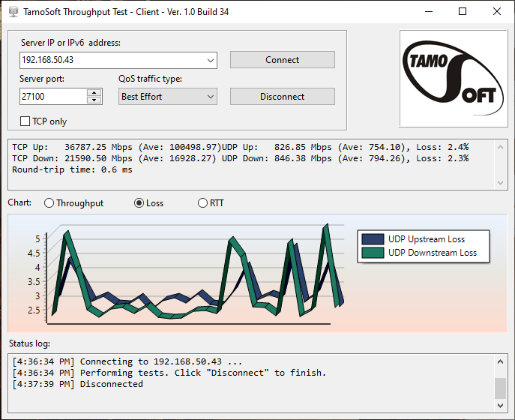Screen dimensions: 515x420
Task: Click the results panel scroll down arrow
Action: coord(501,183)
